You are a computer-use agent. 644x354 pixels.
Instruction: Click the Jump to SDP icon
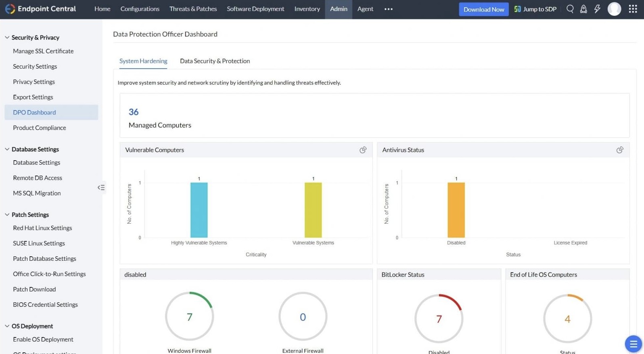(517, 9)
